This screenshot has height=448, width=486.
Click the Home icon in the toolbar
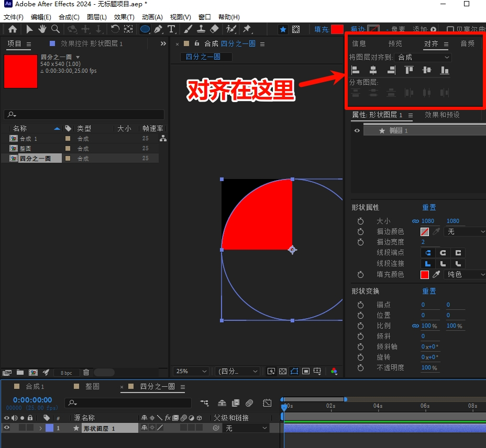13,29
